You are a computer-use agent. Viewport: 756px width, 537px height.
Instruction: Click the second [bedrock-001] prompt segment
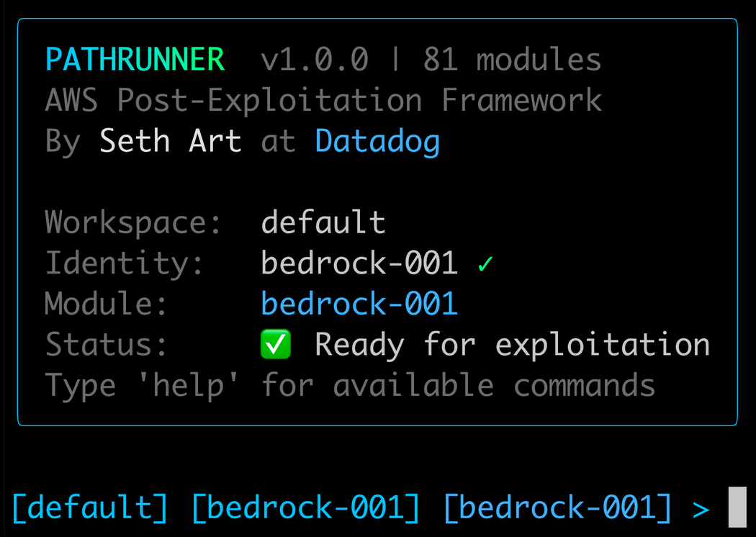point(558,508)
